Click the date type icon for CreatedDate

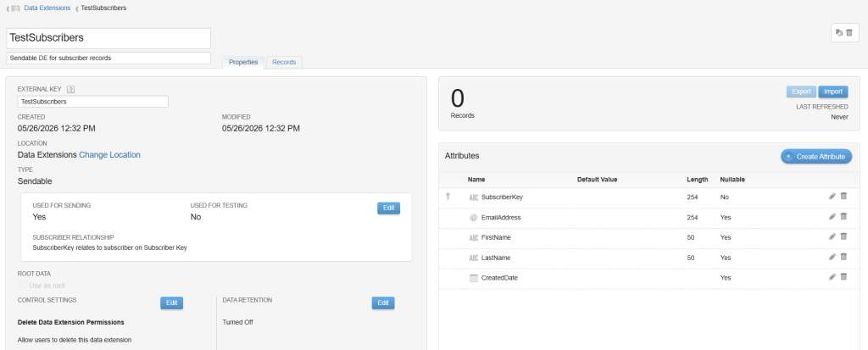click(473, 278)
